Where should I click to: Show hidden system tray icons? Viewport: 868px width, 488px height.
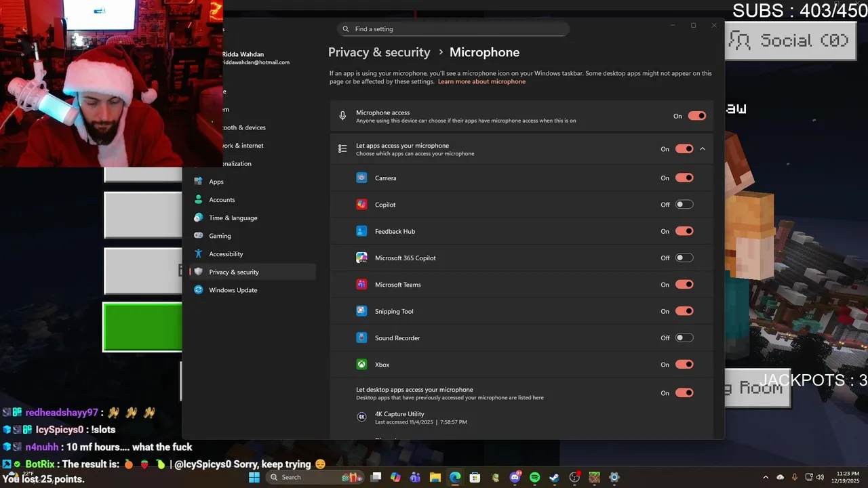click(x=766, y=477)
